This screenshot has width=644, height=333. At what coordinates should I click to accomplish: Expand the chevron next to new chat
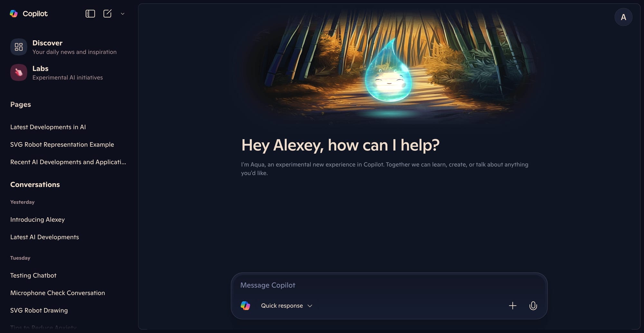(123, 14)
